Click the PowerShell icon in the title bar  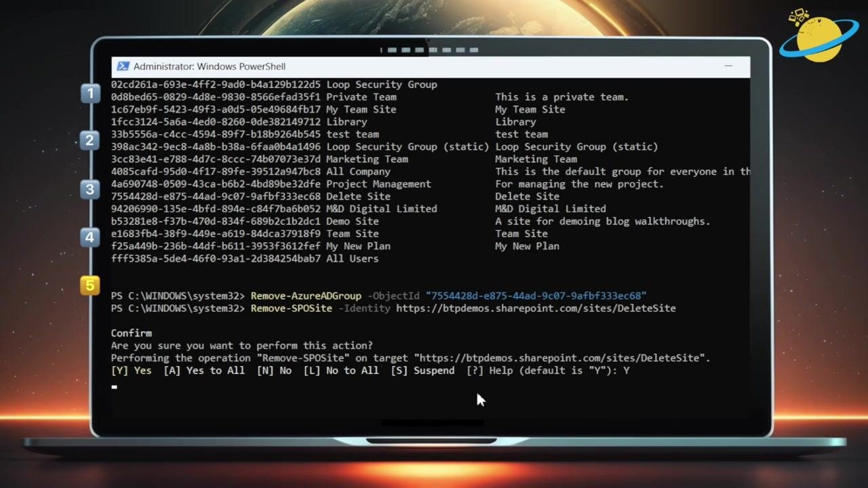click(x=123, y=66)
